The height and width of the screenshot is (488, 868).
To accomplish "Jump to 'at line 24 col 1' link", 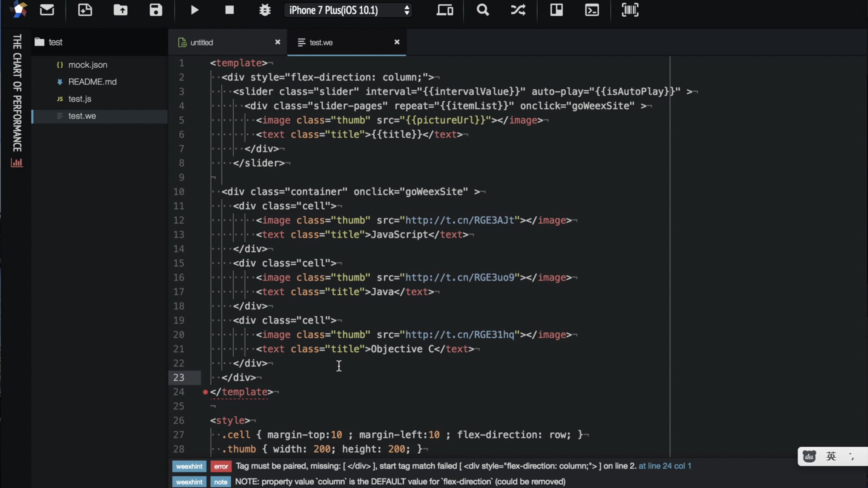I will coord(665,466).
